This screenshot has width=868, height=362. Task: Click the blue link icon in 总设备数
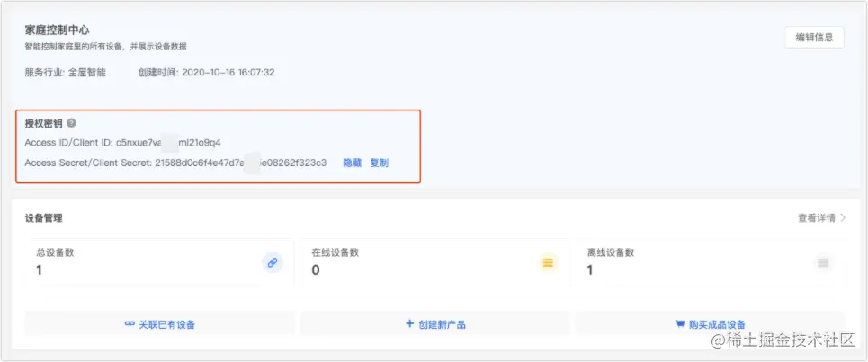[x=272, y=263]
